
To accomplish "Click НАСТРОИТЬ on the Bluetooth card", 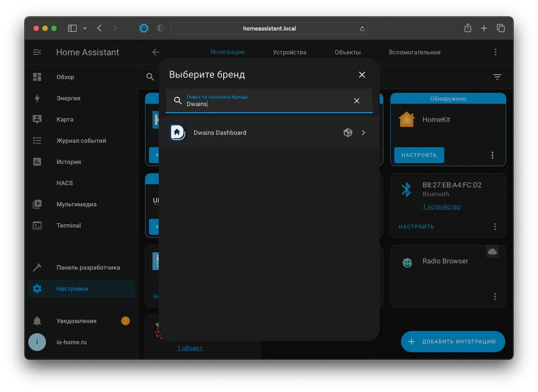I will pyautogui.click(x=416, y=227).
